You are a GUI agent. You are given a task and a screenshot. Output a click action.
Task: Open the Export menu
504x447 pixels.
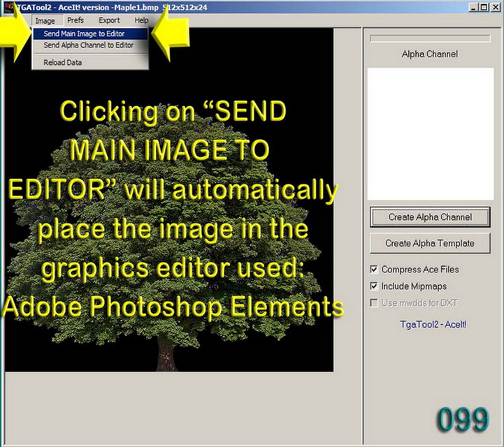tap(109, 20)
